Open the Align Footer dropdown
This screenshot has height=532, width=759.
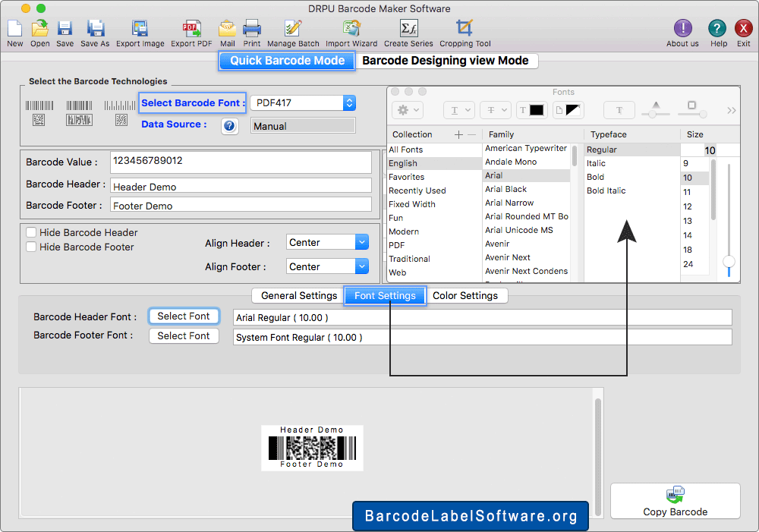pos(327,266)
